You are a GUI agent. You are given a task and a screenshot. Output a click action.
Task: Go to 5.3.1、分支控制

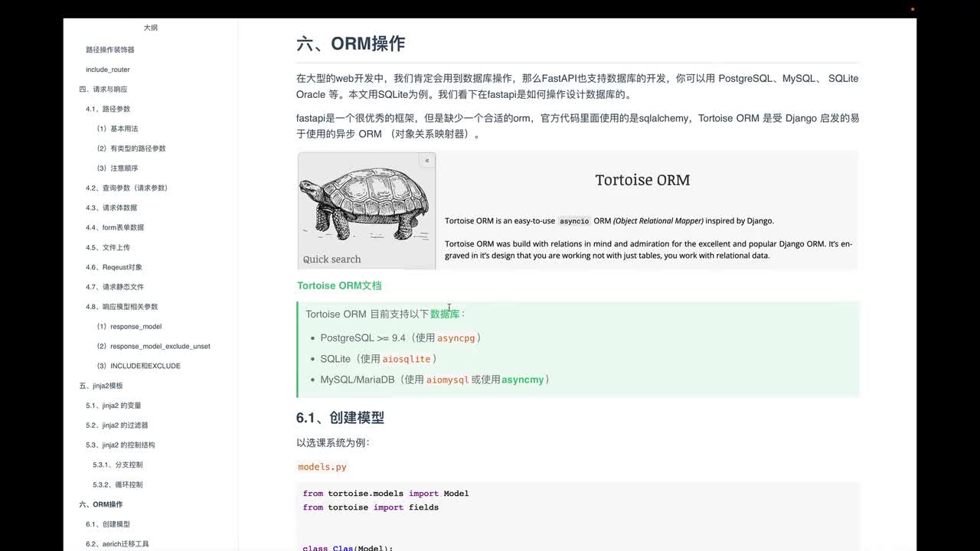click(118, 465)
